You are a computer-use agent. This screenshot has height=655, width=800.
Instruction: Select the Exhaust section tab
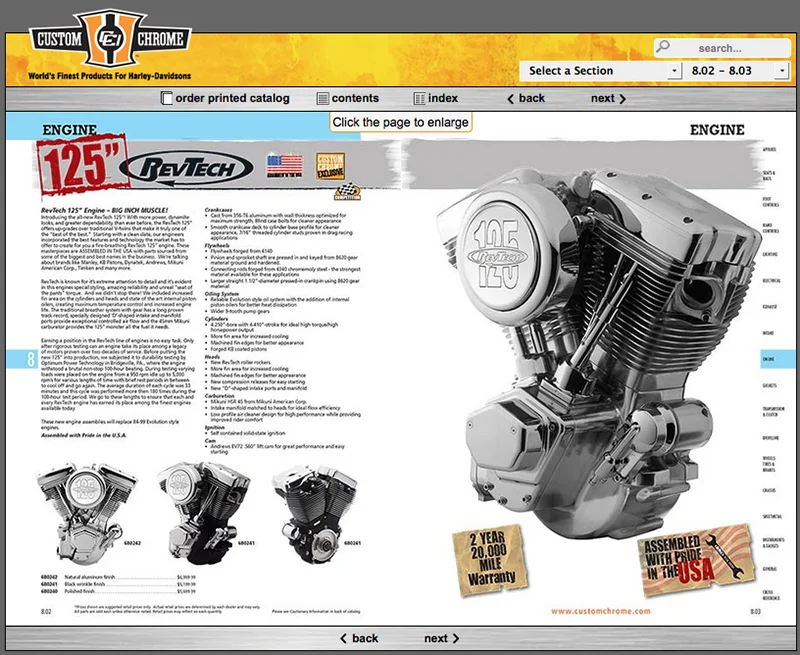pyautogui.click(x=770, y=307)
